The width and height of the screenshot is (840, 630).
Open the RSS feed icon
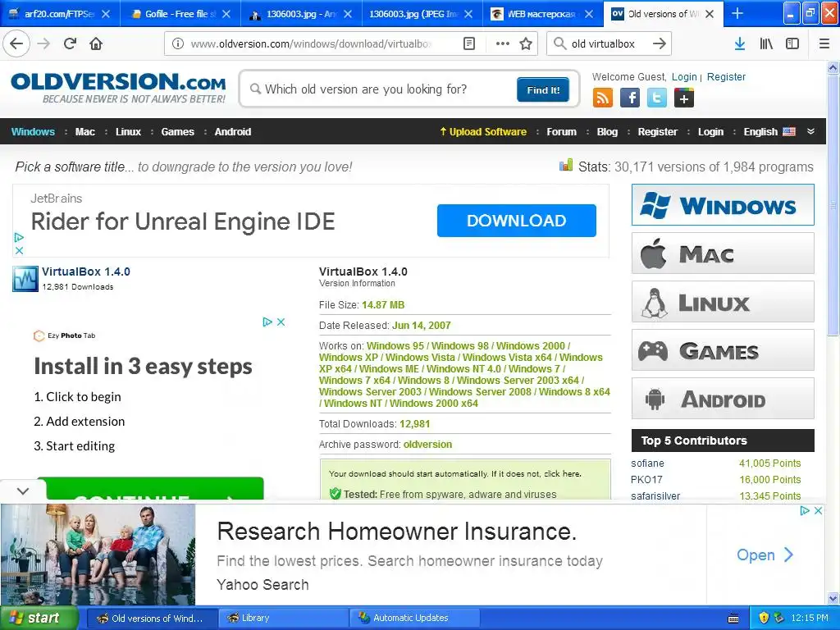[x=603, y=98]
